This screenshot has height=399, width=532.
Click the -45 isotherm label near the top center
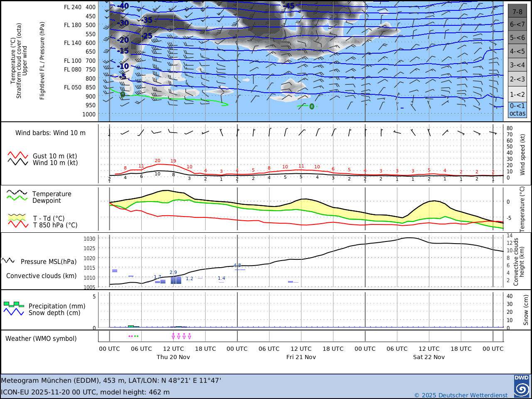[x=289, y=6]
